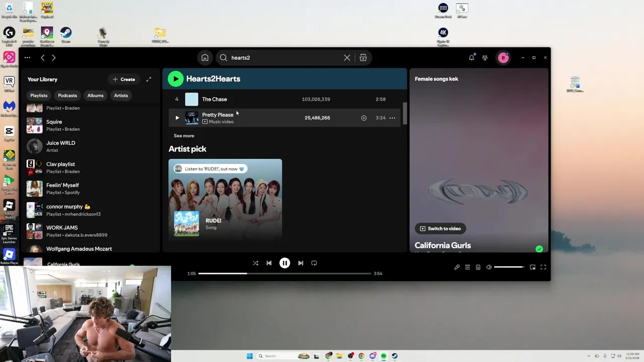Expand Your Library to full view

pyautogui.click(x=148, y=79)
